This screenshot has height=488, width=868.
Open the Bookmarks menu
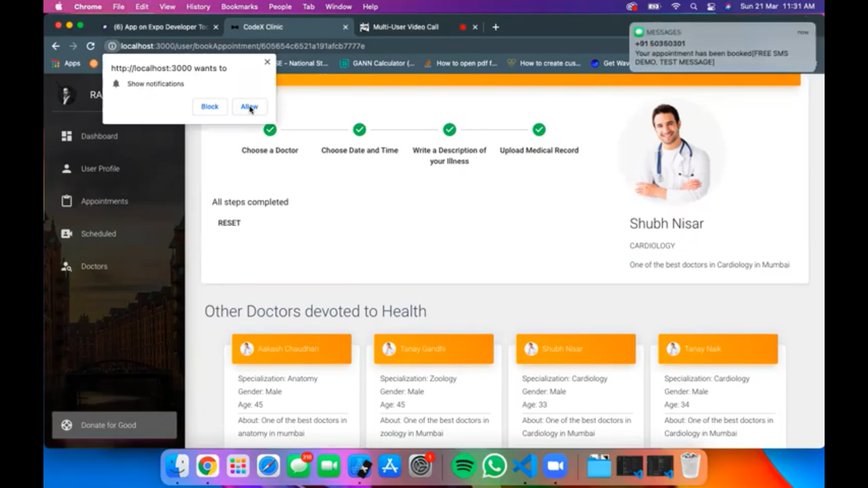pyautogui.click(x=240, y=7)
